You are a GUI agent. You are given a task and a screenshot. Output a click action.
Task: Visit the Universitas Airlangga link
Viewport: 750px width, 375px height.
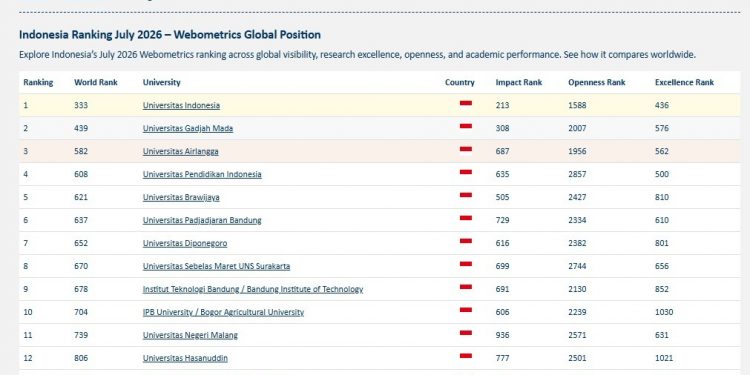click(x=180, y=151)
